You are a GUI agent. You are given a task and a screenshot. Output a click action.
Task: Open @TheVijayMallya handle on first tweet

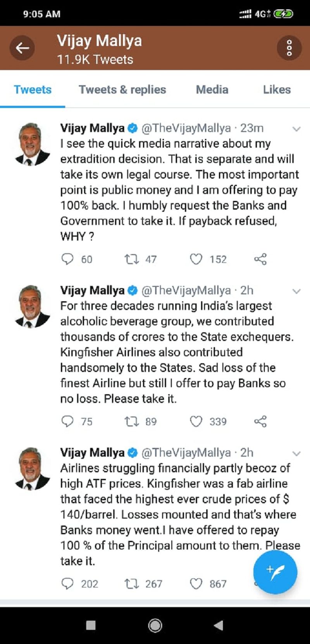[x=186, y=128]
